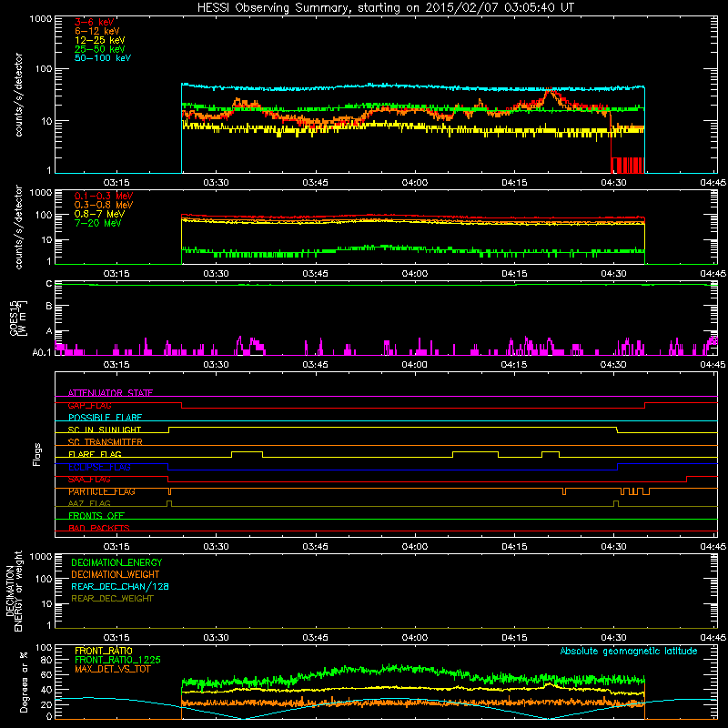Pick the ATTENUATOR_STATE flag label
728x728 pixels.
[x=110, y=393]
